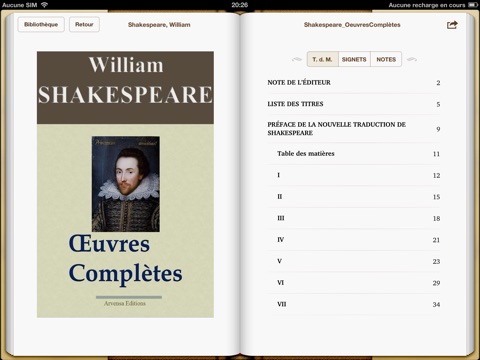480x360 pixels.
Task: Jump to chapter I
Action: click(x=354, y=175)
